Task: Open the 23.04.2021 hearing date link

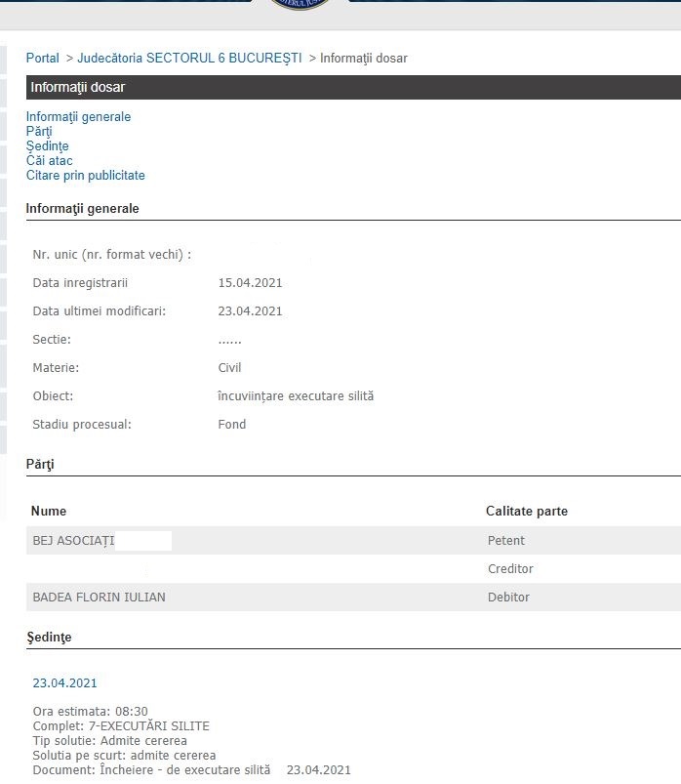Action: coord(64,683)
